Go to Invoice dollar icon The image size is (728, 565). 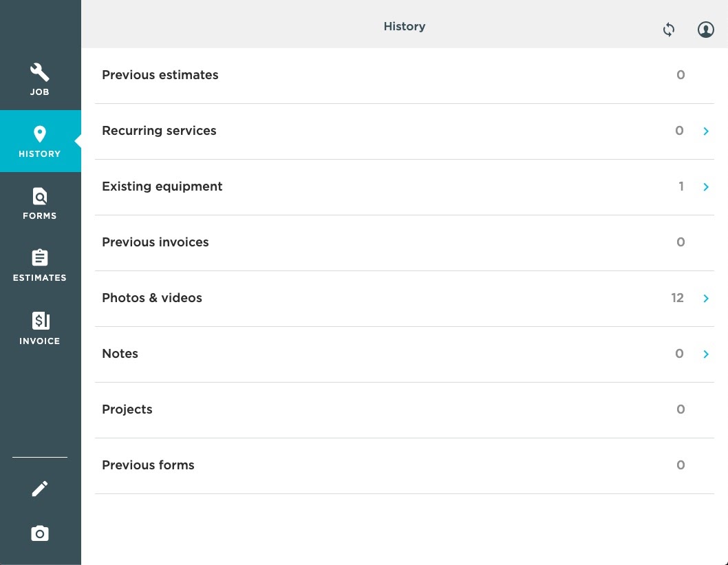(x=40, y=321)
